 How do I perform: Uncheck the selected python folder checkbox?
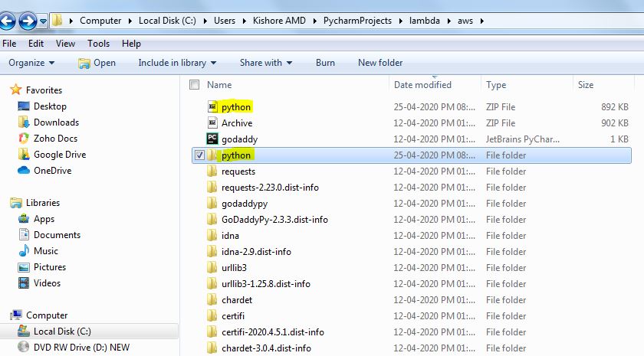pos(199,155)
